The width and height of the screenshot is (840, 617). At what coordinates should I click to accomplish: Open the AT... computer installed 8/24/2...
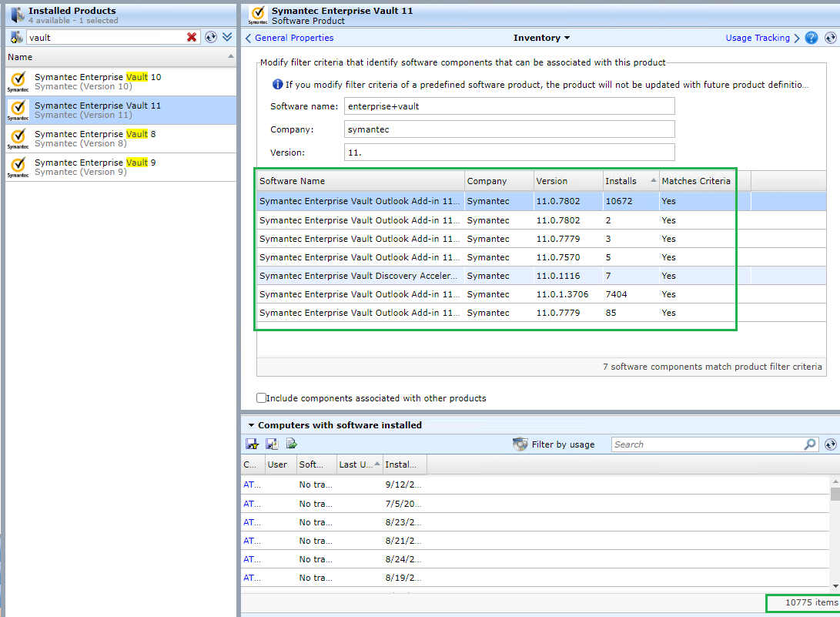coord(252,559)
